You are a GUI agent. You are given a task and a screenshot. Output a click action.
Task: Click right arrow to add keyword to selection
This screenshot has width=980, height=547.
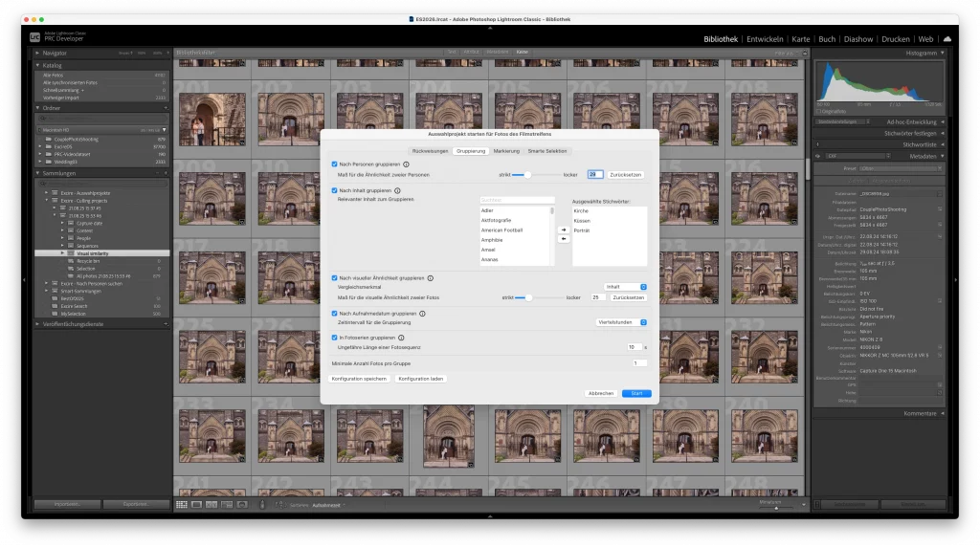pyautogui.click(x=564, y=230)
